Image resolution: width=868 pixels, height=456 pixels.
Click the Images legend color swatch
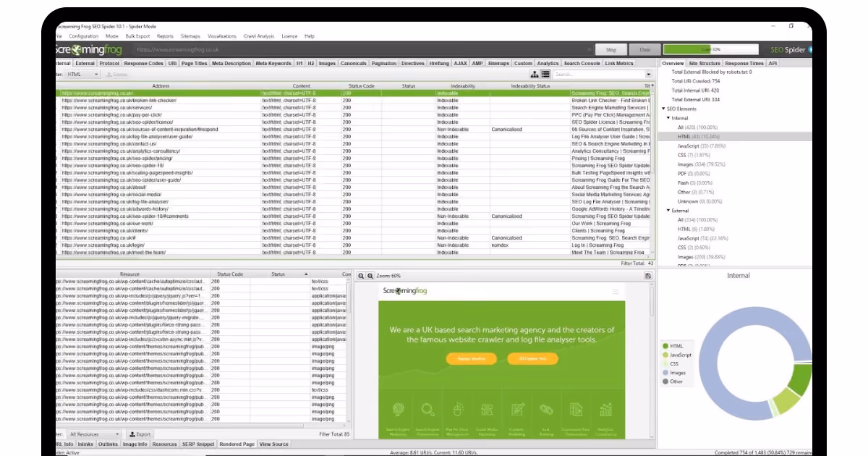(665, 373)
